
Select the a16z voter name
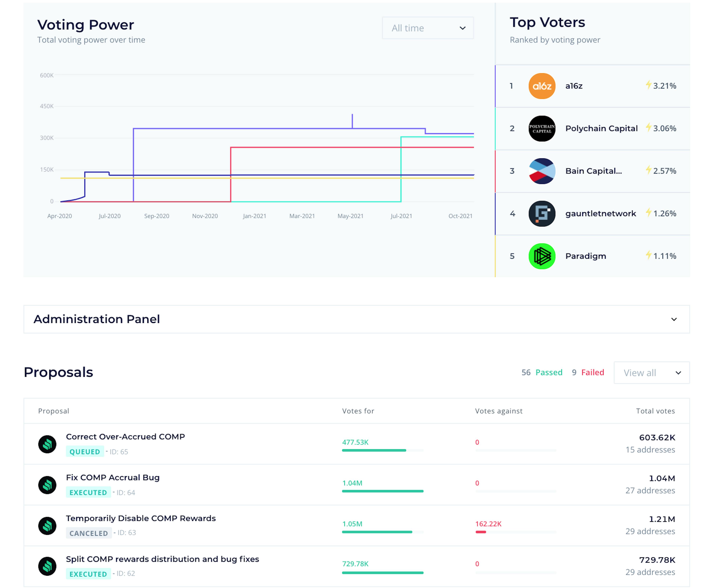coord(574,86)
